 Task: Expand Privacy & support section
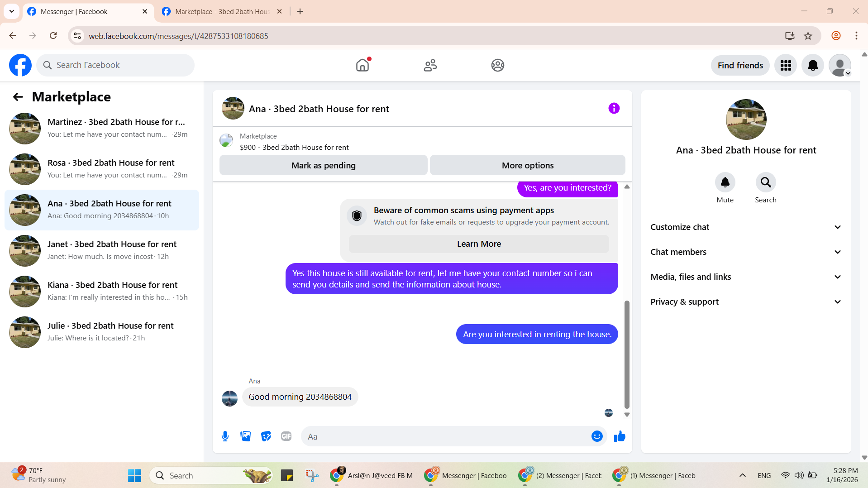click(x=746, y=302)
